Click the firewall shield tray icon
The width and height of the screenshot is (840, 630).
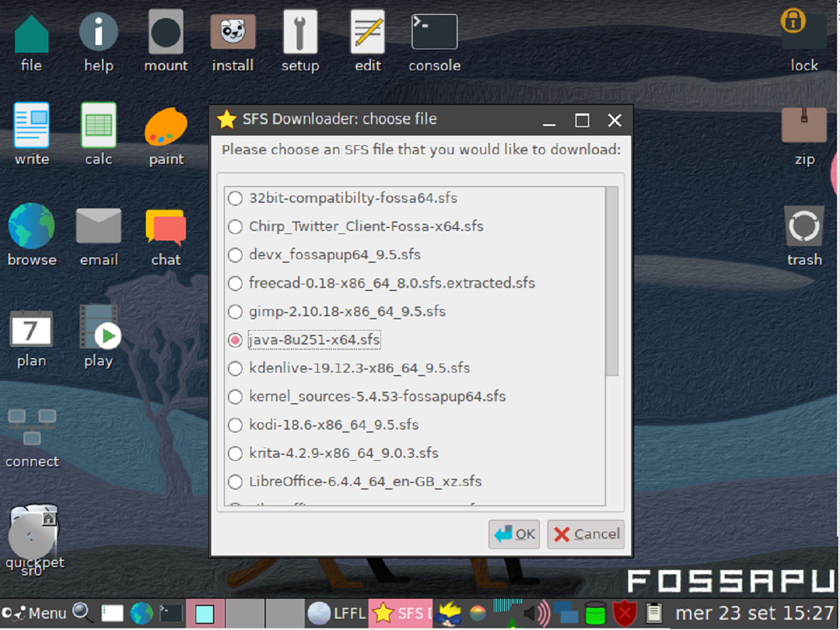pyautogui.click(x=624, y=613)
